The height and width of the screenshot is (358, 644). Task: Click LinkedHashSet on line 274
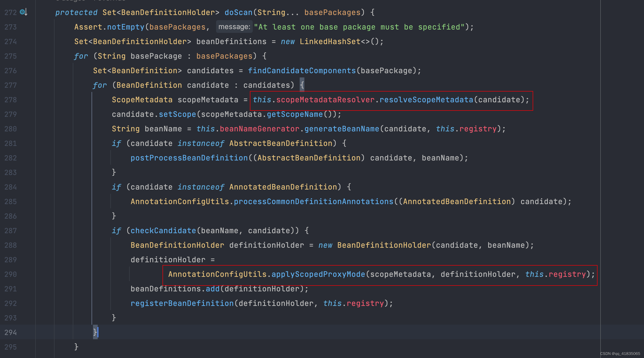(330, 42)
